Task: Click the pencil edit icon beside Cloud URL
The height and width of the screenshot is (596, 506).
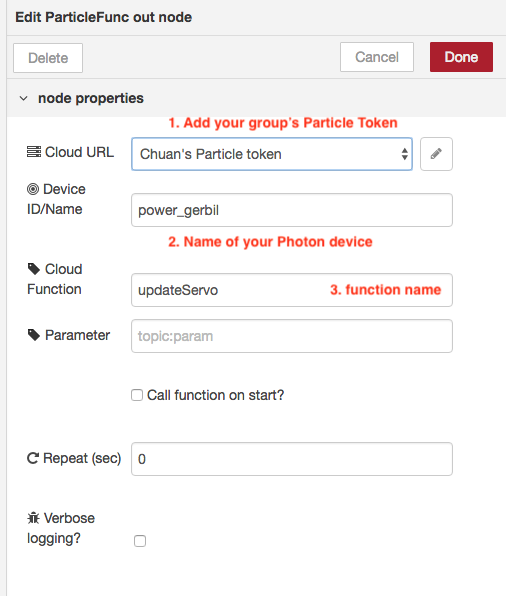Action: click(x=436, y=154)
